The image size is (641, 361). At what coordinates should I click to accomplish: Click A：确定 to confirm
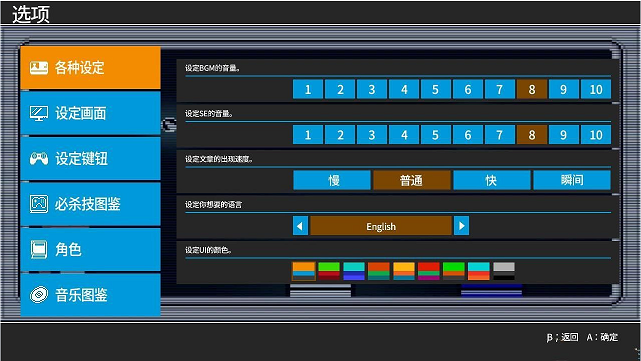[602, 337]
